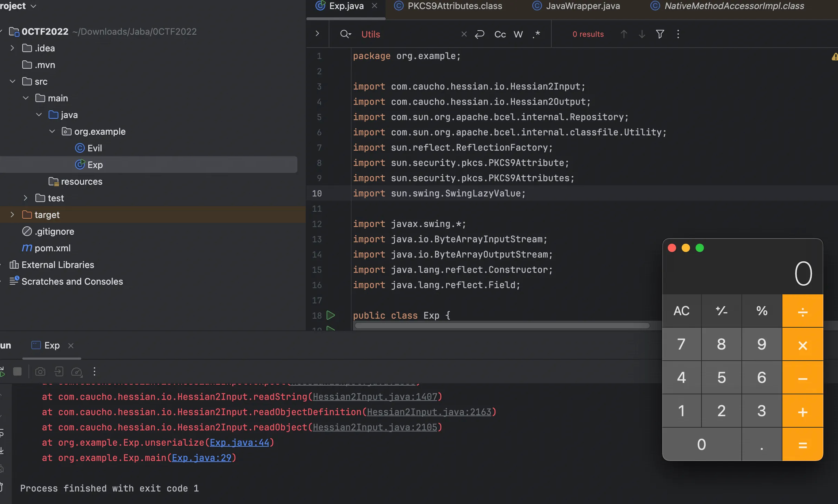Switch to JavaWrapper.java tab

(582, 6)
